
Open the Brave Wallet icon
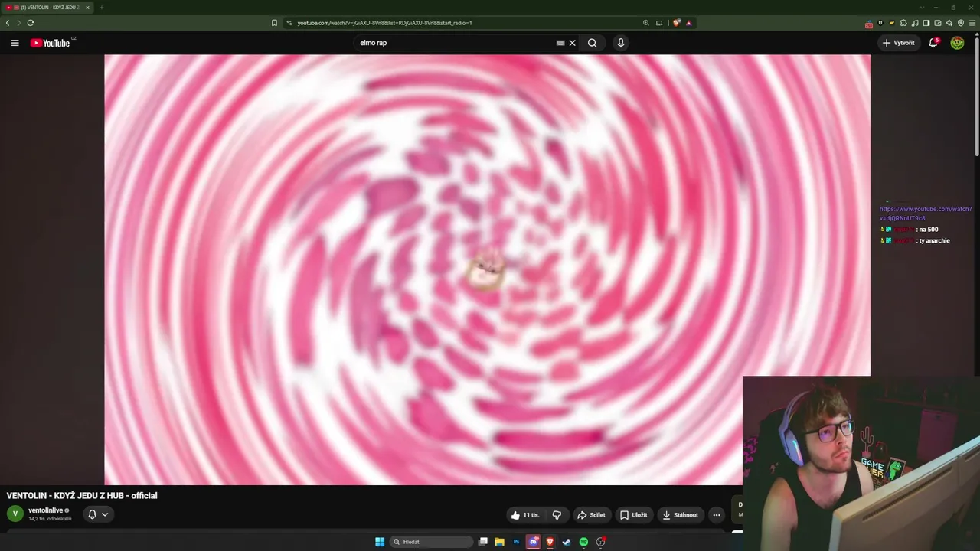point(938,23)
